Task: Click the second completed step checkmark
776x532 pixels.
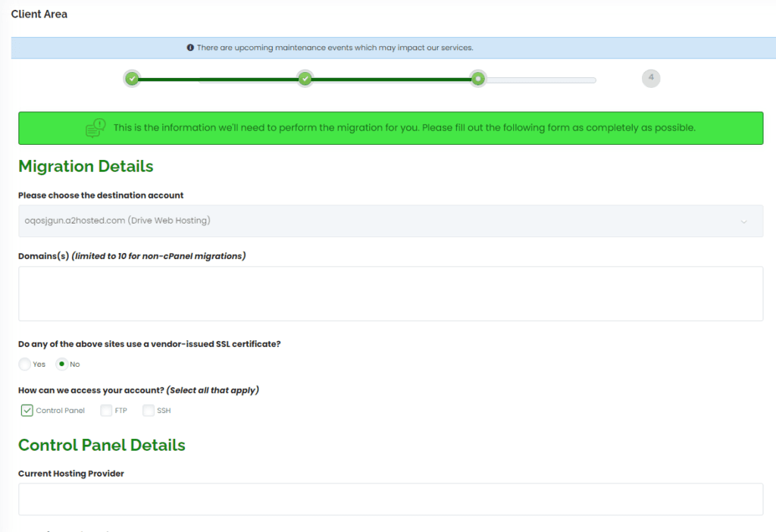Action: pos(305,79)
